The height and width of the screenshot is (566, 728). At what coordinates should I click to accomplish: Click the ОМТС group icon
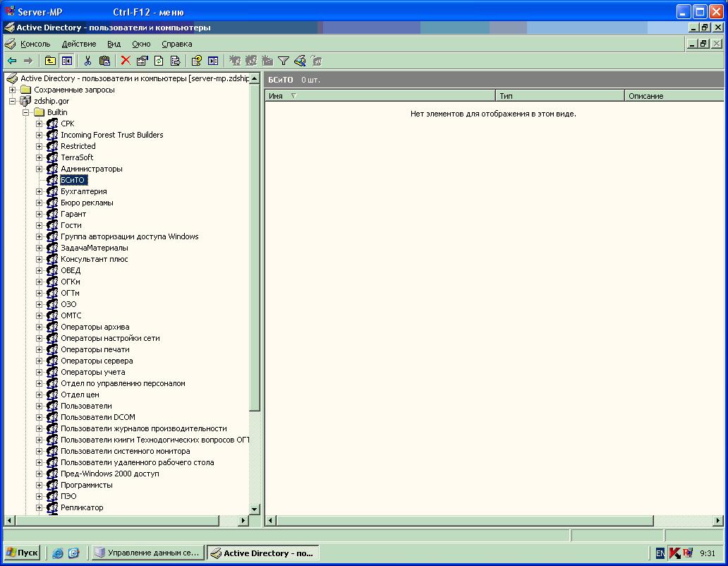52,315
